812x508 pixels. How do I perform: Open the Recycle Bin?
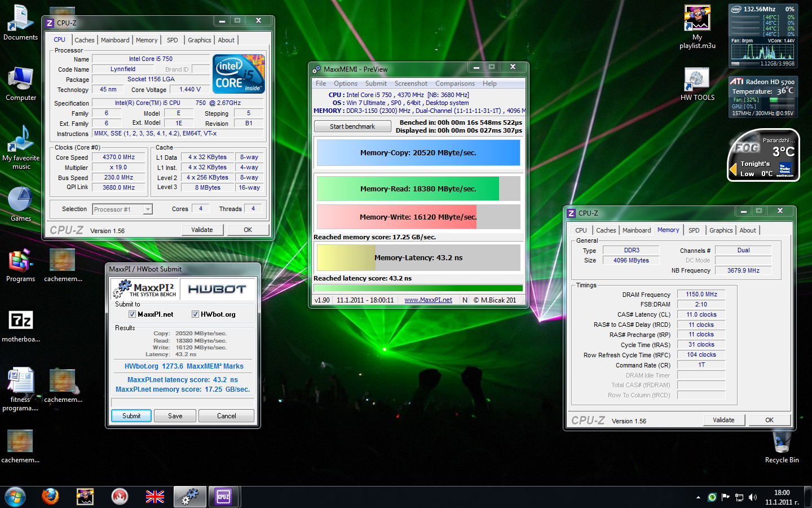[x=782, y=447]
